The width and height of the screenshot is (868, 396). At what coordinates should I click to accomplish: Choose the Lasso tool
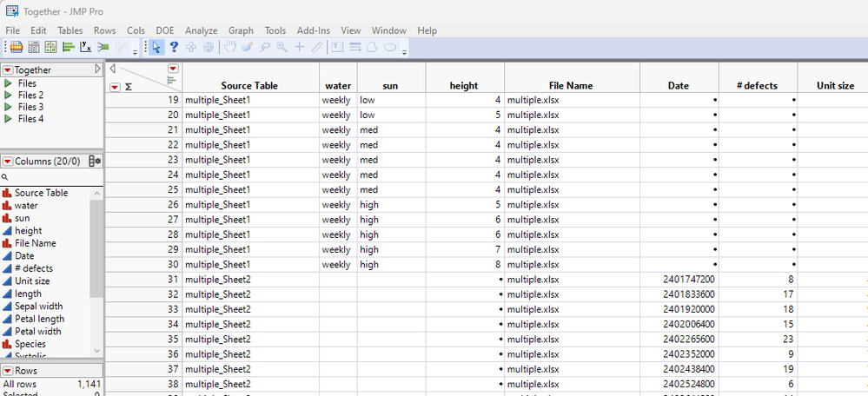pos(265,48)
